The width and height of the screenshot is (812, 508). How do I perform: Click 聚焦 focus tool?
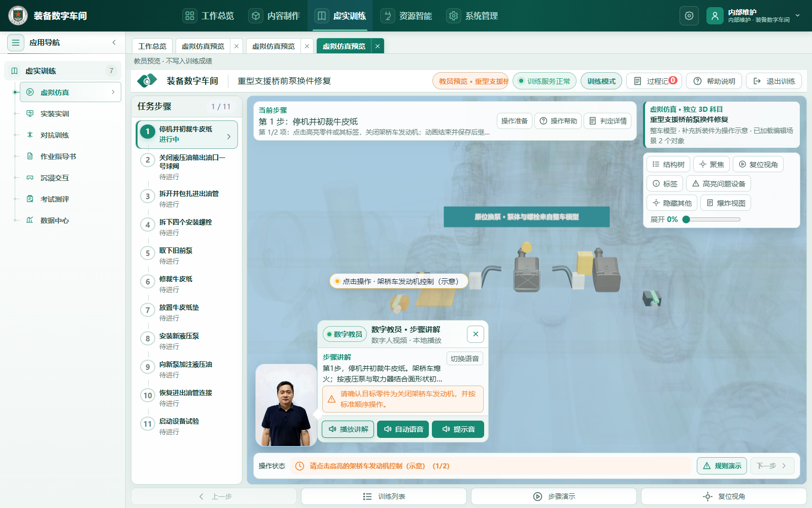712,165
